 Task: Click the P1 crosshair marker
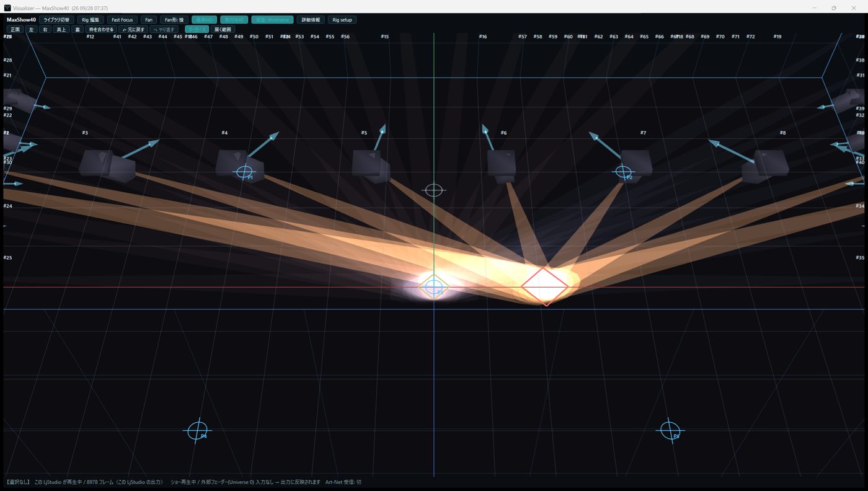pos(244,172)
